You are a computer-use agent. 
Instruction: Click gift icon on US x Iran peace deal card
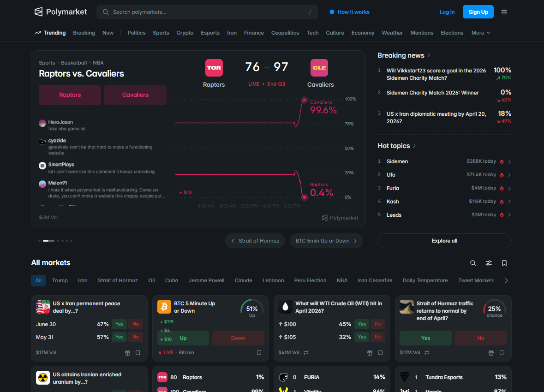click(127, 353)
